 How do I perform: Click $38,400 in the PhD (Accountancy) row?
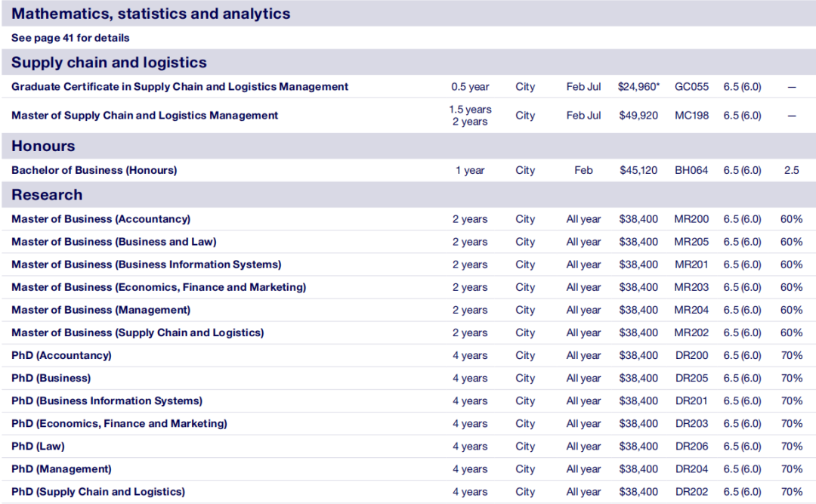[x=638, y=356]
